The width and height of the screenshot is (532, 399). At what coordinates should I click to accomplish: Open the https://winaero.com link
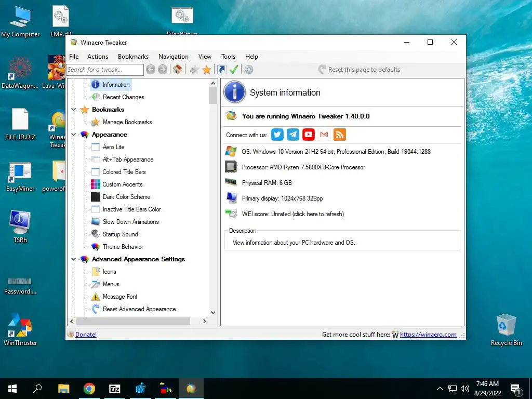tap(428, 335)
